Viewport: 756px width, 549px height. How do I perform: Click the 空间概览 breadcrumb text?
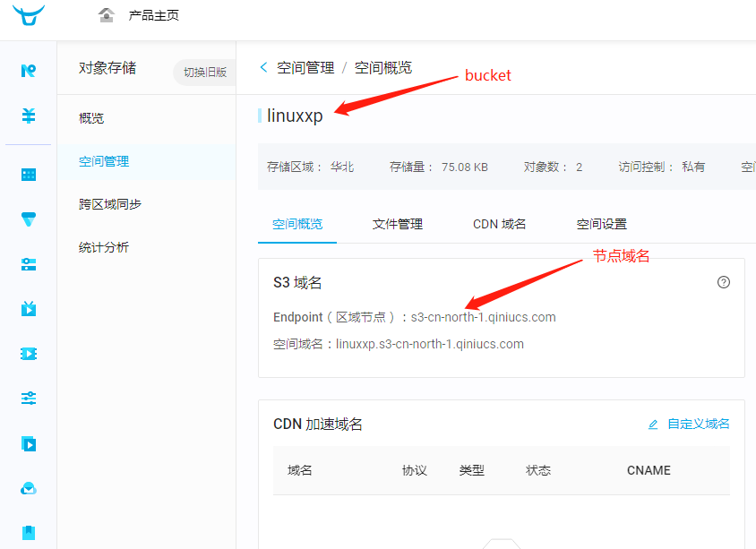(x=383, y=68)
